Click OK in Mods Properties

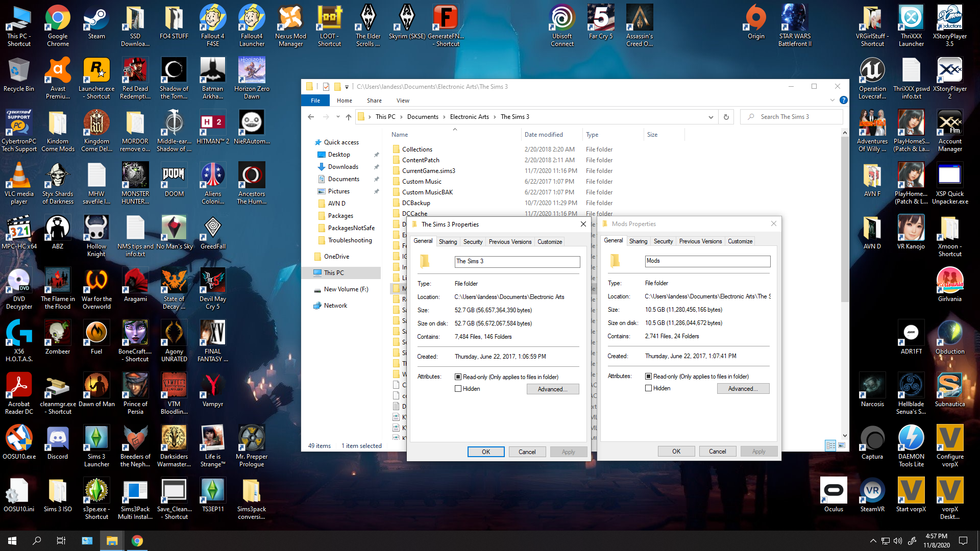[x=676, y=452]
